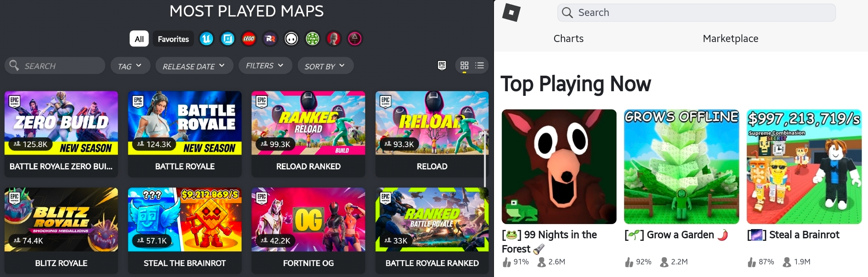Viewport: 868px width, 277px height.
Task: Activate the All maps filter
Action: (139, 39)
